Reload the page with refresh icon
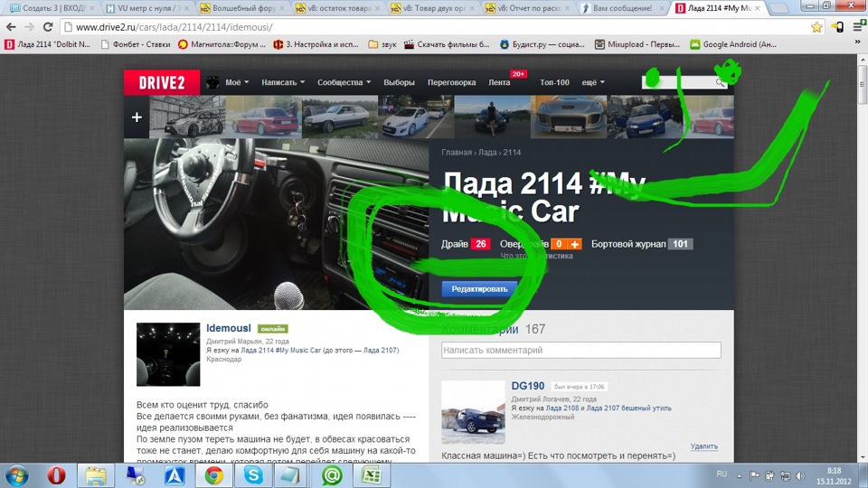This screenshot has height=488, width=868. [x=48, y=26]
